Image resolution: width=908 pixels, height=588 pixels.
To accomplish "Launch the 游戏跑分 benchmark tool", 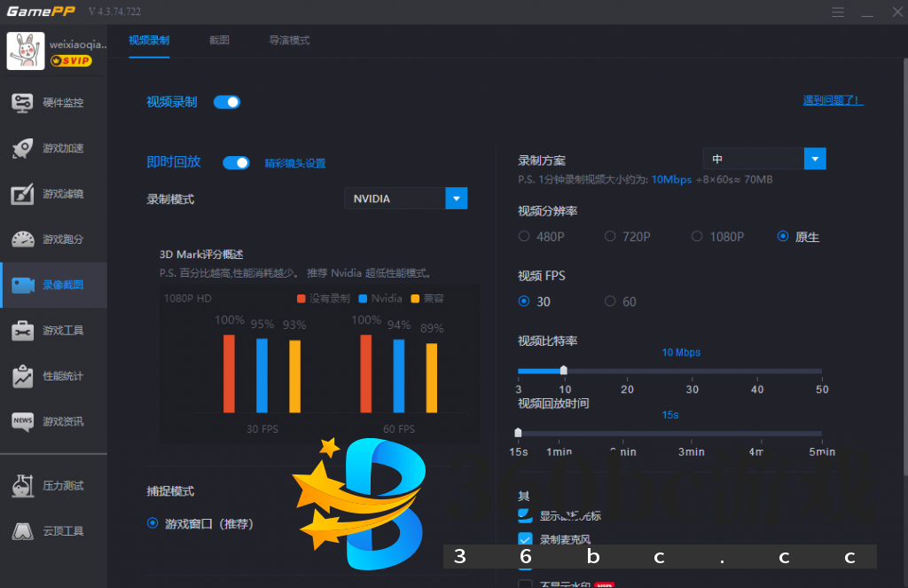I will 53,239.
